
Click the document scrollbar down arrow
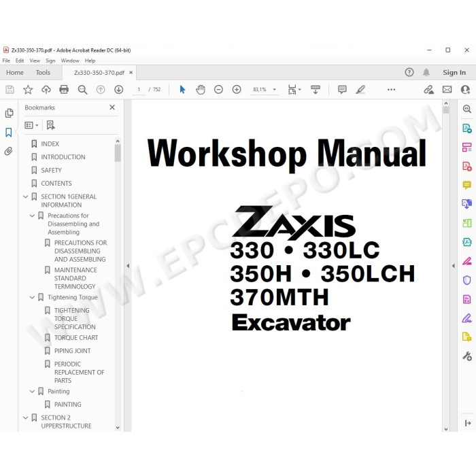[446, 429]
